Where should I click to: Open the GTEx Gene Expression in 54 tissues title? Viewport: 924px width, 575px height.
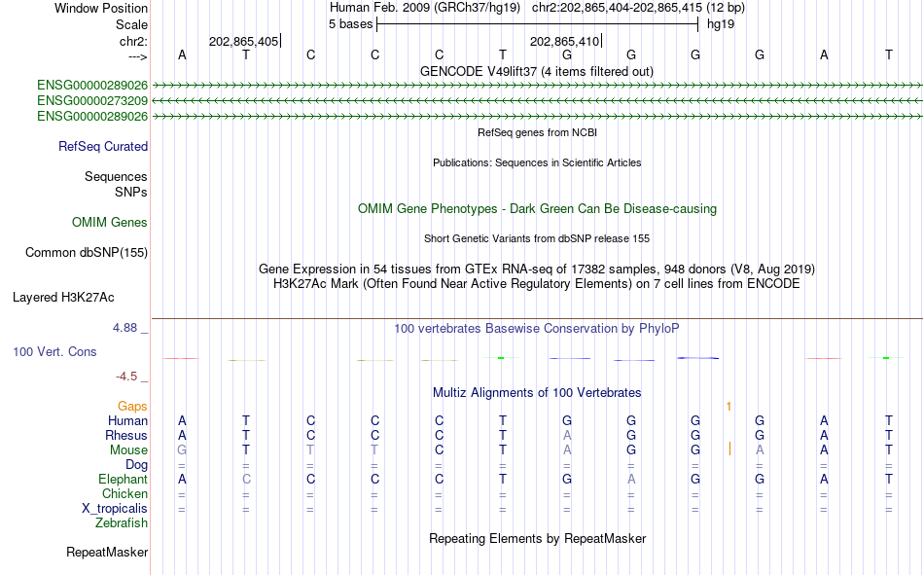pos(537,269)
